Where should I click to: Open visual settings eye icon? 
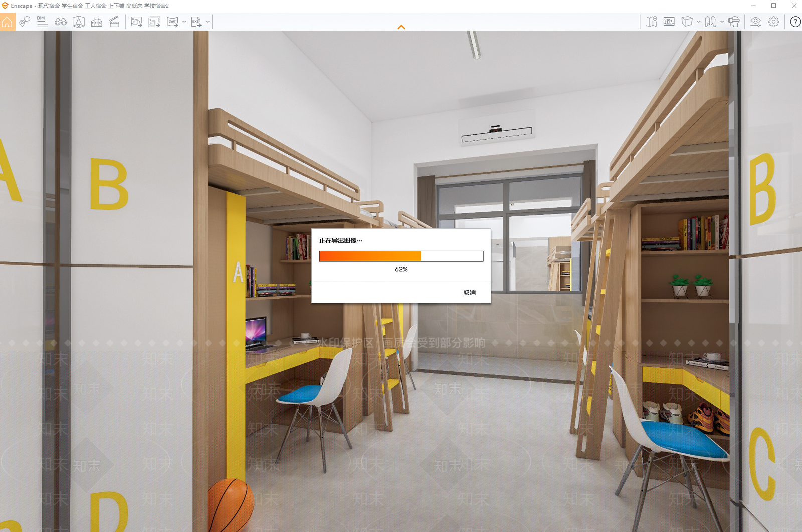[x=755, y=22]
